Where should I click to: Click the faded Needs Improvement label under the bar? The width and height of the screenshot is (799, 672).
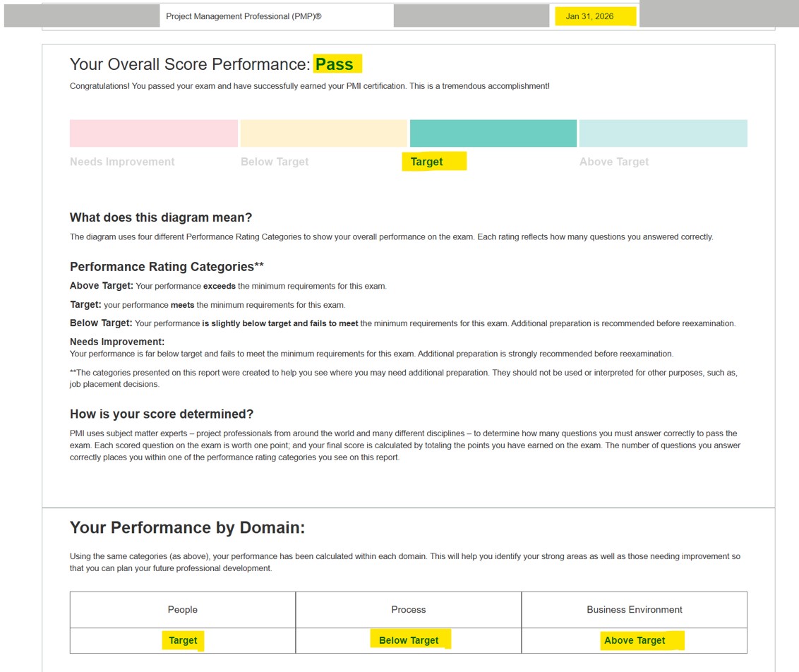122,162
